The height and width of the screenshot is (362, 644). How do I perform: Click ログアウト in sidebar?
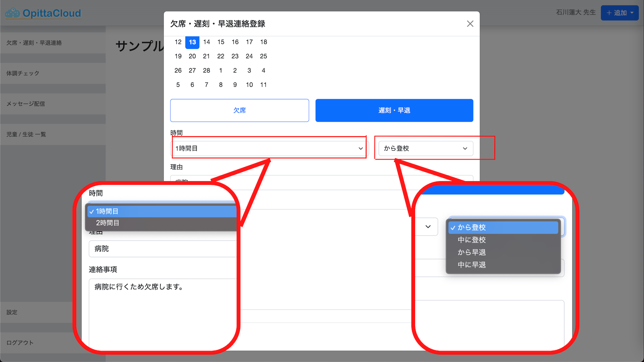[x=36, y=343]
